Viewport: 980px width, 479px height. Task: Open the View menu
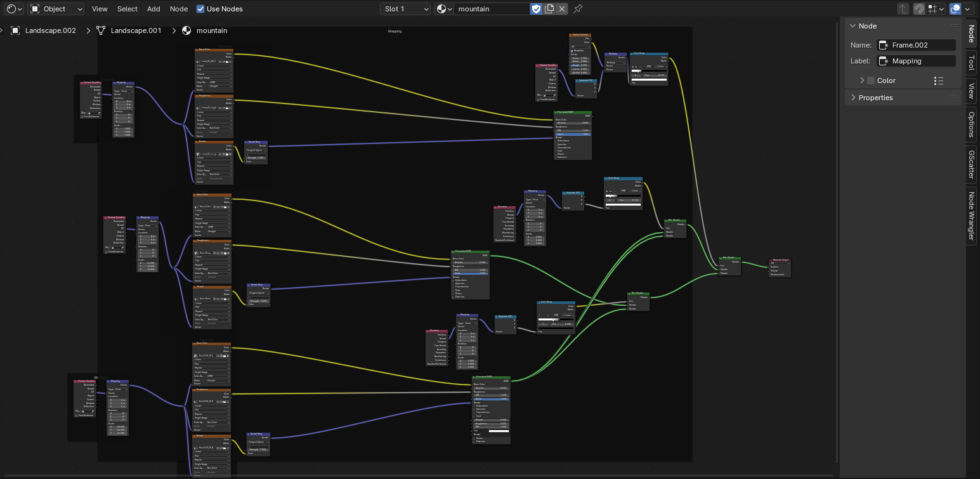[100, 9]
